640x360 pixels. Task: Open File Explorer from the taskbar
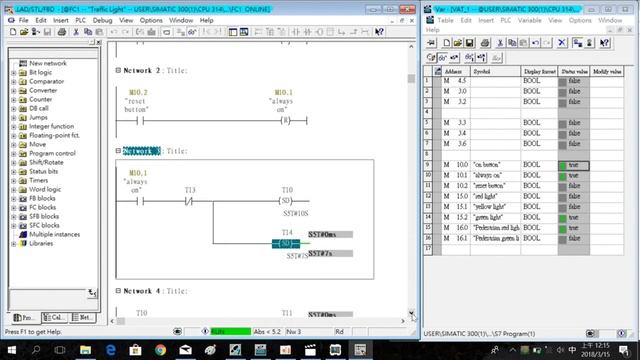click(x=85, y=350)
